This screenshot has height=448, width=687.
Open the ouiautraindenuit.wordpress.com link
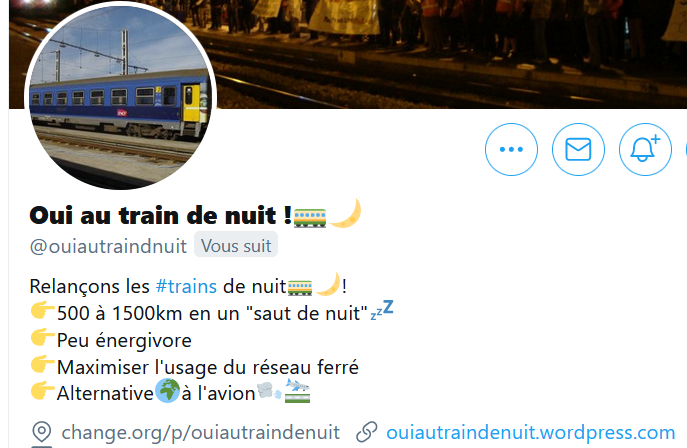pos(531,433)
